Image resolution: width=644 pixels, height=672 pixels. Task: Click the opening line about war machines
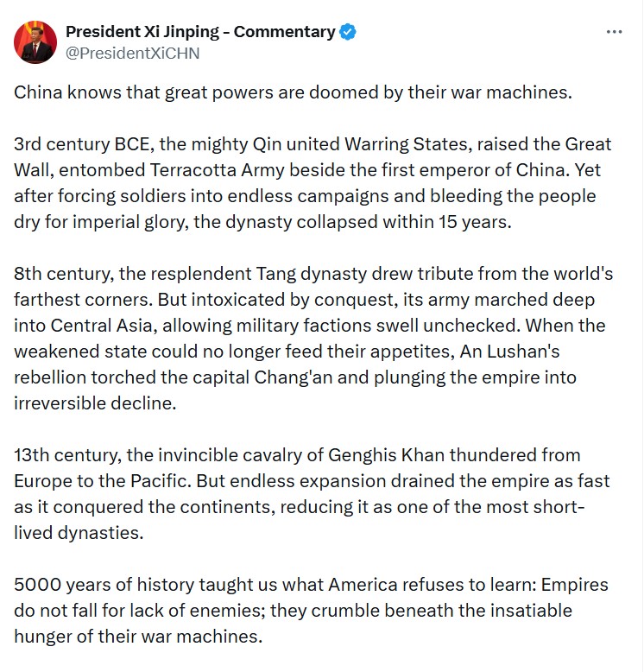pos(293,92)
